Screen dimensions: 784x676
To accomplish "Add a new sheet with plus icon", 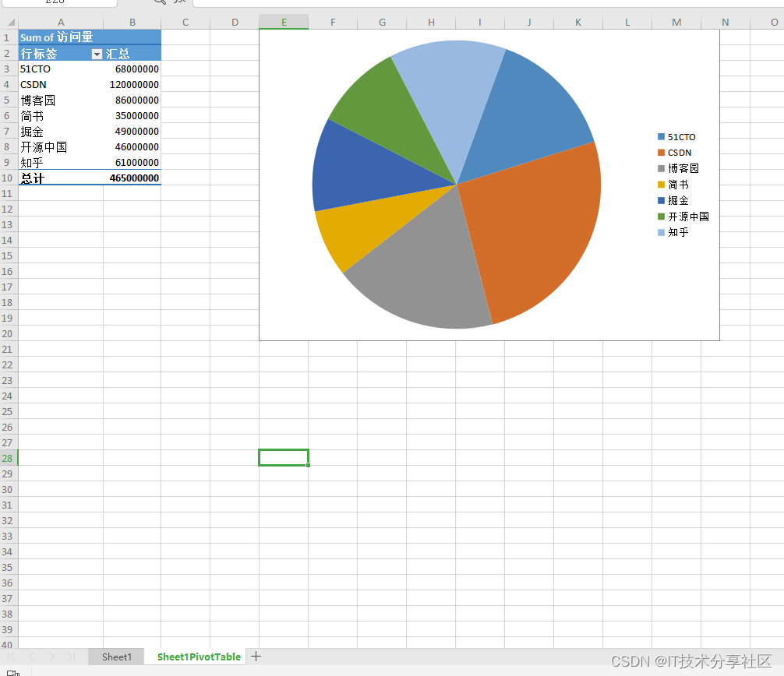I will (x=256, y=657).
